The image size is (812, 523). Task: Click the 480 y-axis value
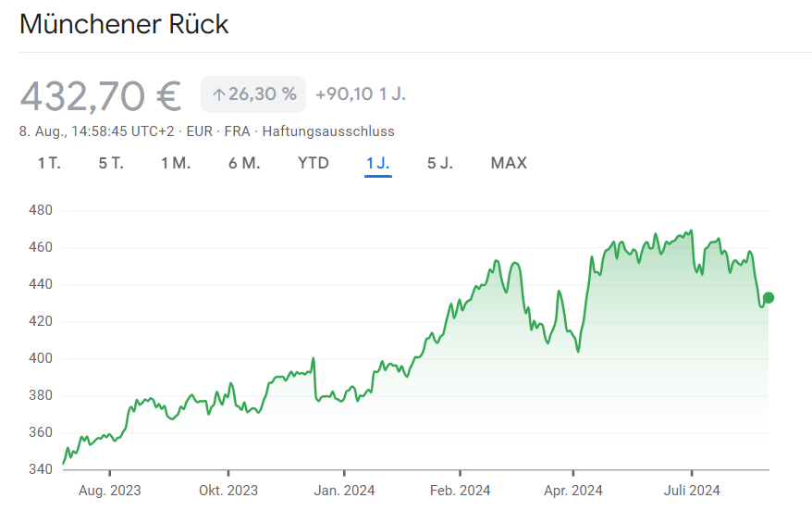tap(41, 210)
